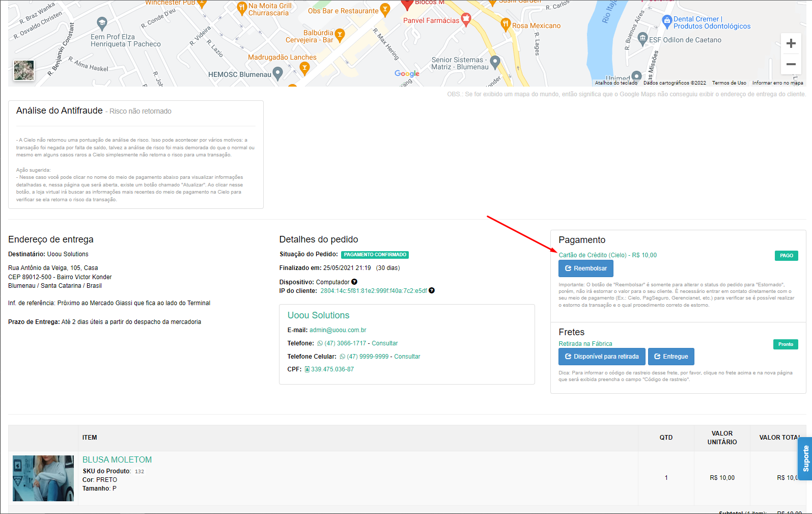Click Informar erro no mapa link
812x514 pixels.
tap(777, 83)
